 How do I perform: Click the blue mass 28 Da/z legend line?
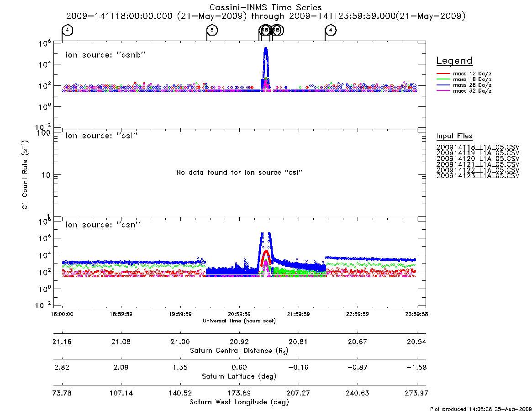point(443,85)
